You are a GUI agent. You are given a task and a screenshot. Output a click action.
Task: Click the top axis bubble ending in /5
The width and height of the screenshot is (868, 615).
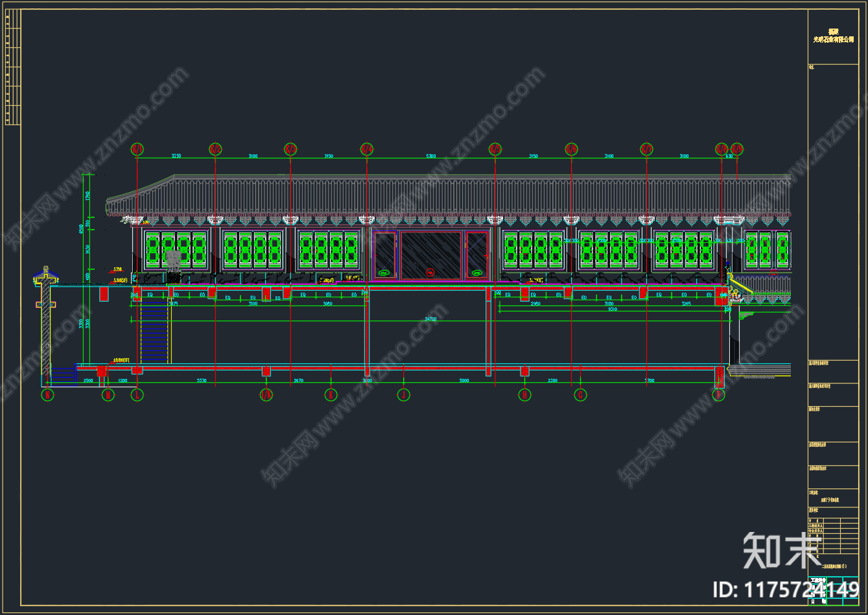[495, 149]
